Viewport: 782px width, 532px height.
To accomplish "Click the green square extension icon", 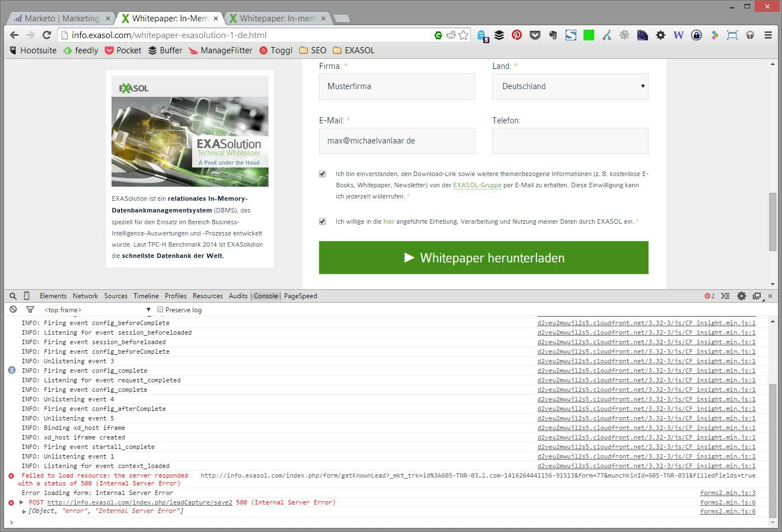I will [x=589, y=35].
